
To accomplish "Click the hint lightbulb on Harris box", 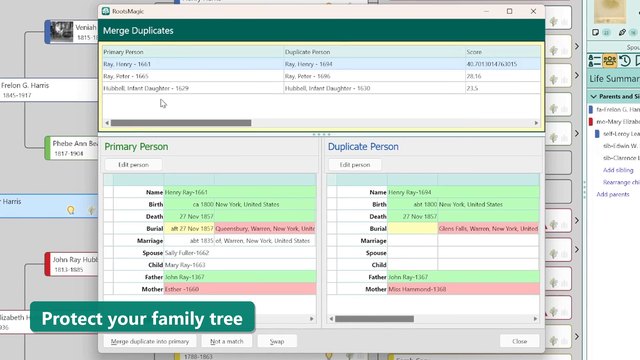I will point(71,210).
